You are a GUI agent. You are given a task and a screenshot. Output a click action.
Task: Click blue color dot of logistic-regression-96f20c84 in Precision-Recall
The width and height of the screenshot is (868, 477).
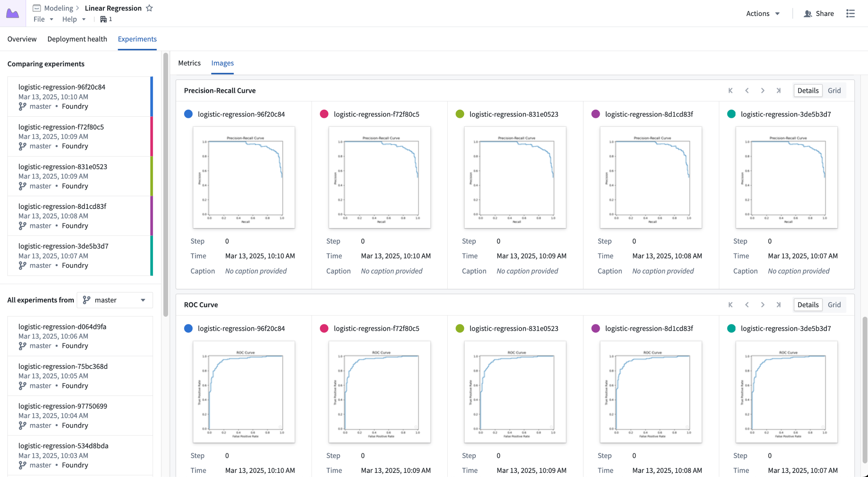(x=188, y=114)
